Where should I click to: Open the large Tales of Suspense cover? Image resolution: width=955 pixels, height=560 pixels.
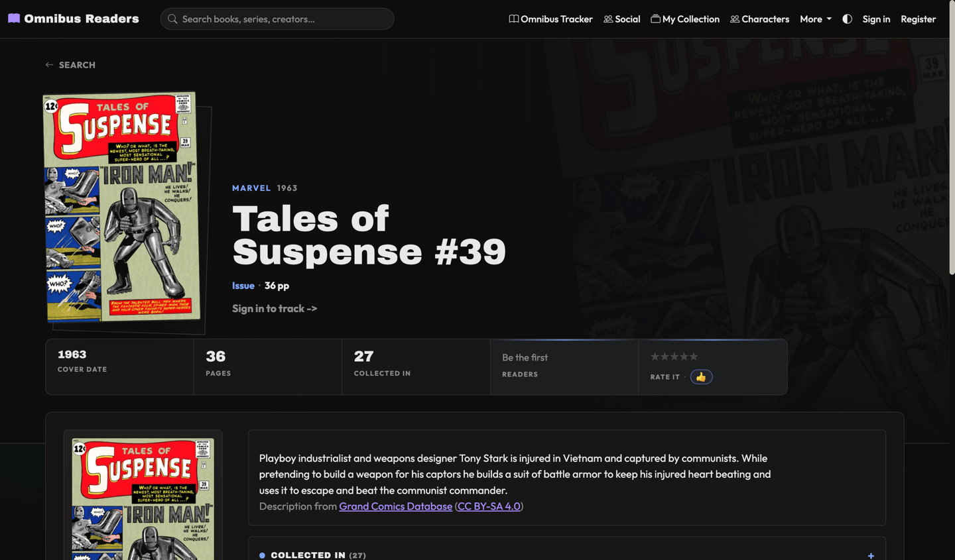[121, 207]
